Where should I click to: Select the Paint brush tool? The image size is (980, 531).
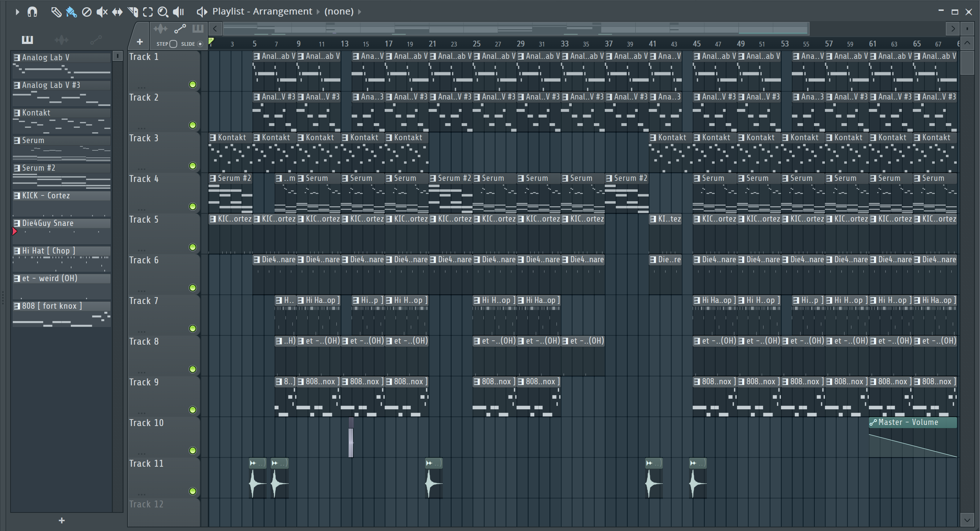(x=71, y=12)
